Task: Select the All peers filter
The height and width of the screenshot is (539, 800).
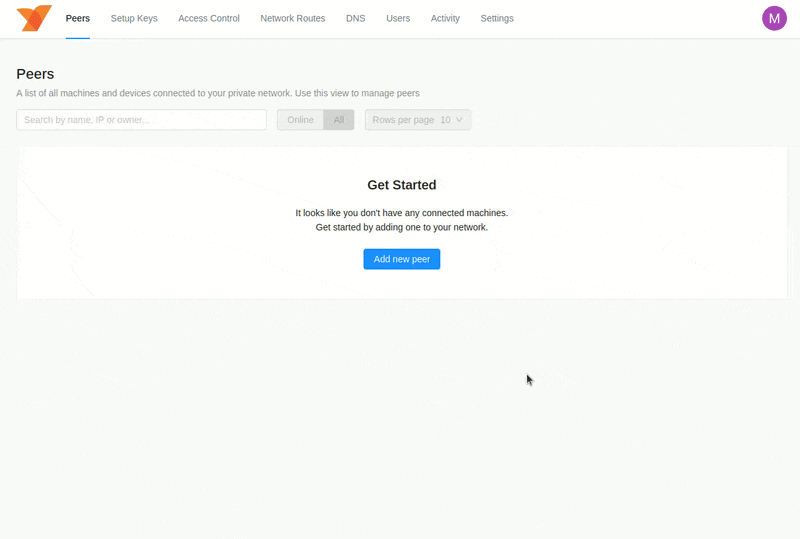Action: click(339, 120)
